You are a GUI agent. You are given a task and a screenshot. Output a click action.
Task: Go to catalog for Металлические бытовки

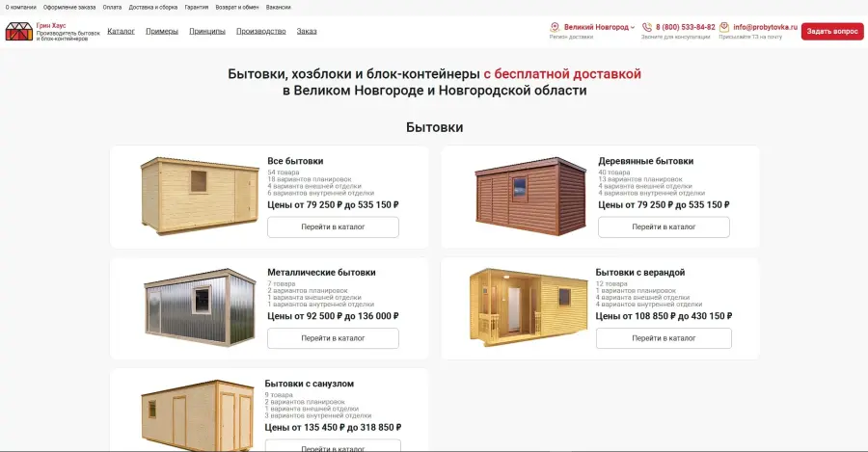pyautogui.click(x=333, y=338)
